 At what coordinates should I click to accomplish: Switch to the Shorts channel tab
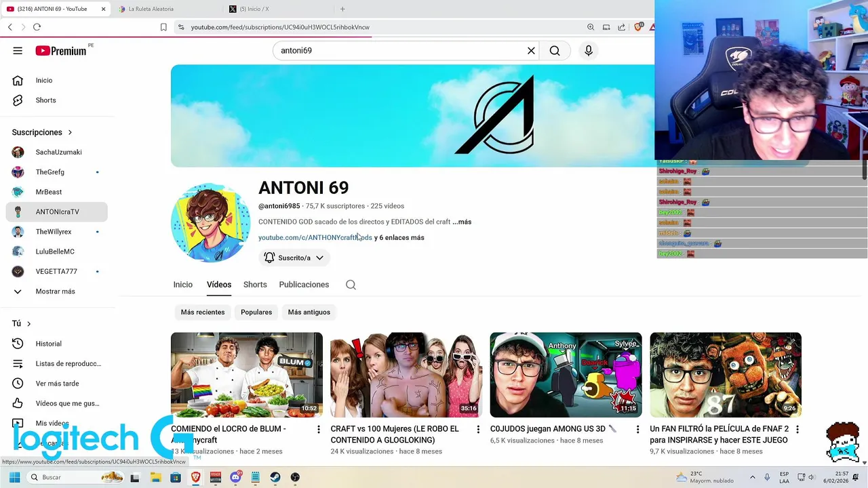[x=255, y=285]
